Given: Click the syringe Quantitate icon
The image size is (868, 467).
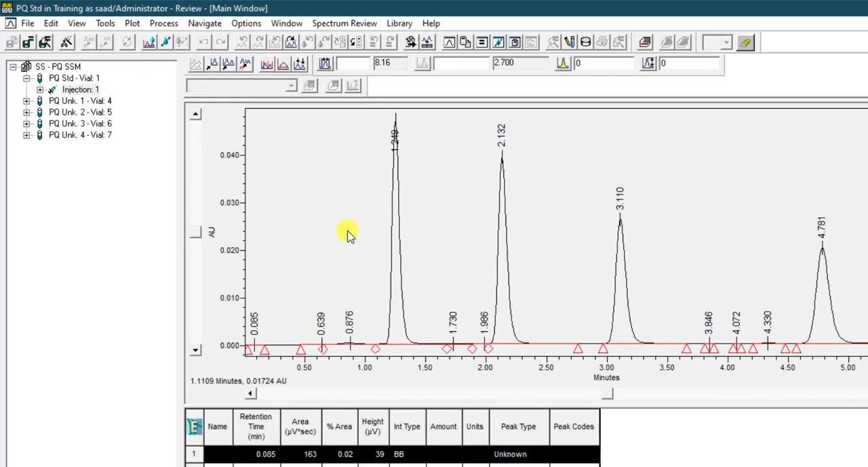Looking at the screenshot, I should (x=165, y=42).
